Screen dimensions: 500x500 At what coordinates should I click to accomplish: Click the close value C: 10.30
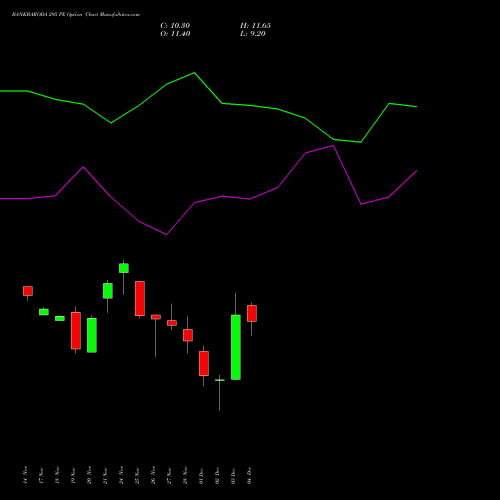coord(175,26)
